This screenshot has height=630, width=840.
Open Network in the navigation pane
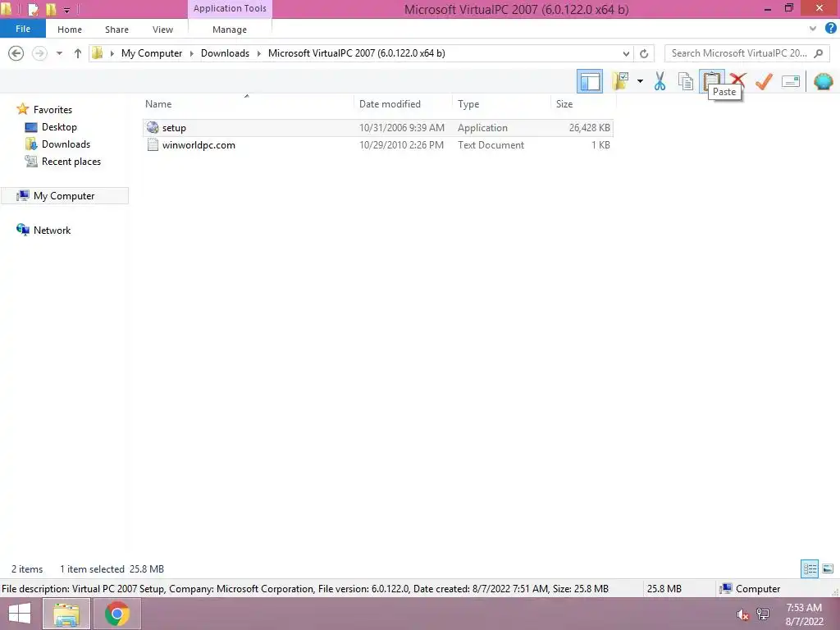(52, 230)
